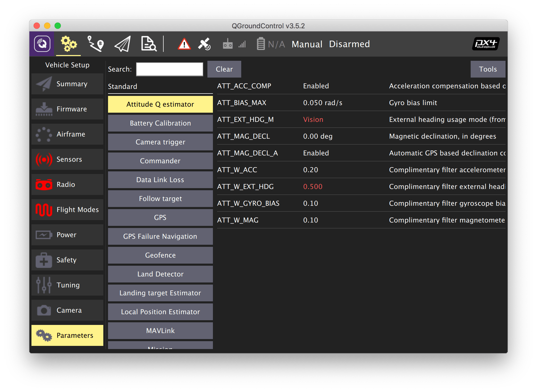
Task: Change ATT_EXT_HDG_M from Vision
Action: pyautogui.click(x=313, y=119)
